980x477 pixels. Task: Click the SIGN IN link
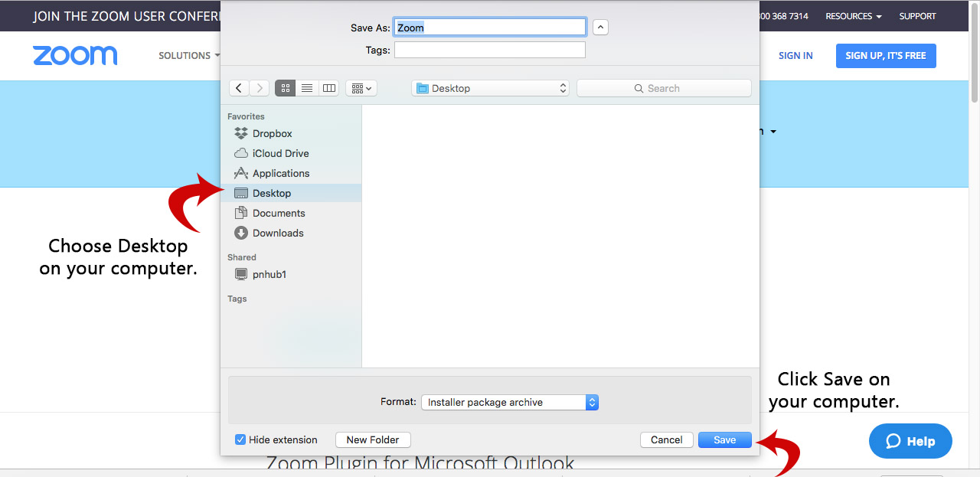click(x=795, y=56)
